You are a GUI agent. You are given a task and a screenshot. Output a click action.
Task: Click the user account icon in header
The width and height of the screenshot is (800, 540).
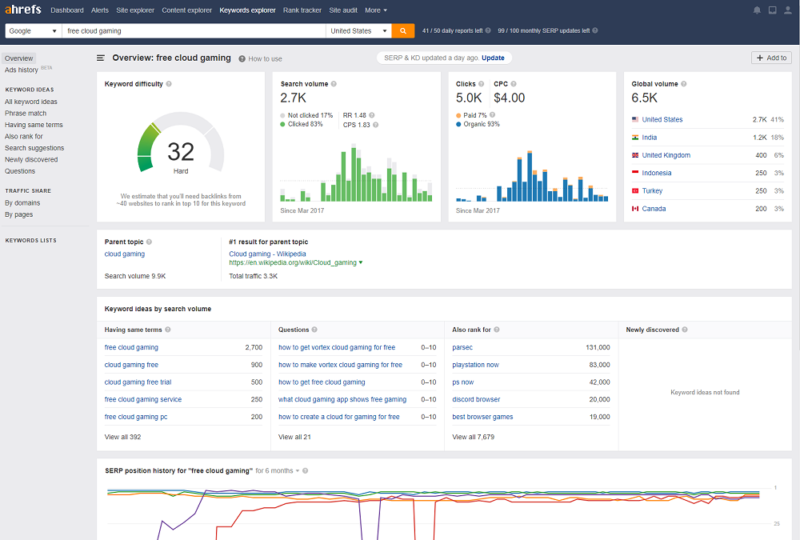pyautogui.click(x=789, y=10)
